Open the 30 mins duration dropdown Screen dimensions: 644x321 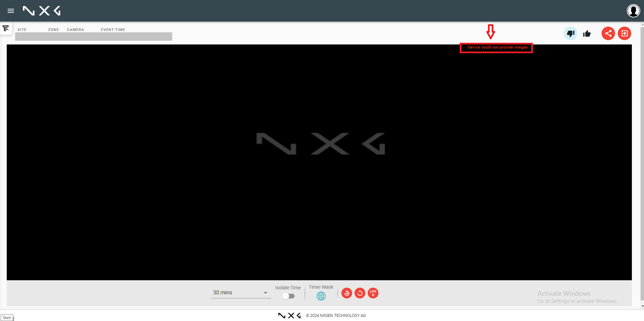(241, 292)
